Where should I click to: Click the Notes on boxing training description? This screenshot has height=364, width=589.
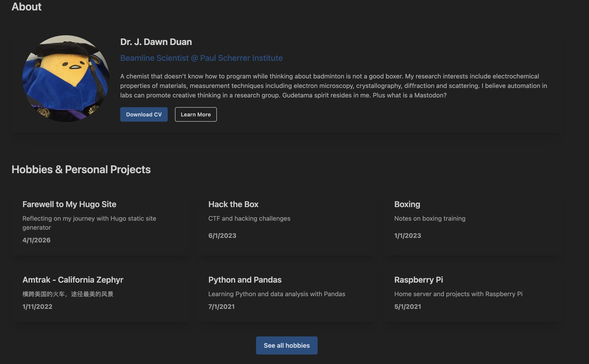[429, 218]
